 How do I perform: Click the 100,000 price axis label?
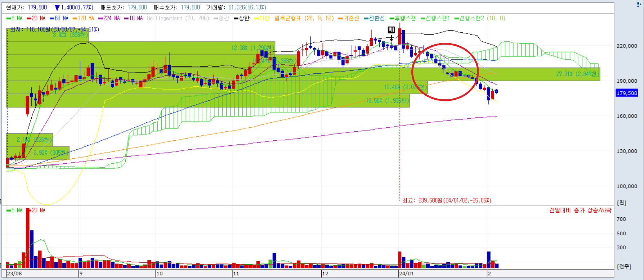point(627,186)
